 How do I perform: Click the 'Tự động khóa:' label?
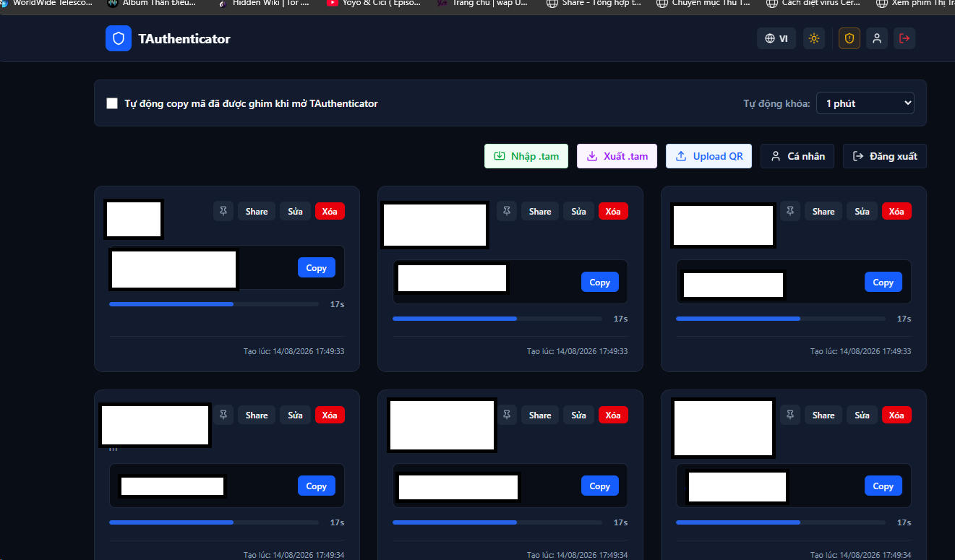click(x=776, y=103)
